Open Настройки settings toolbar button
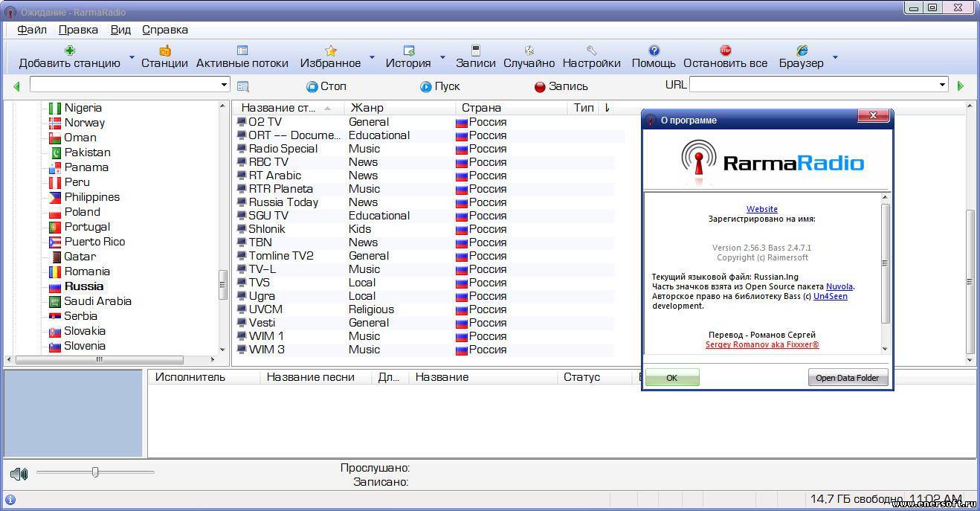The height and width of the screenshot is (511, 980). (592, 57)
